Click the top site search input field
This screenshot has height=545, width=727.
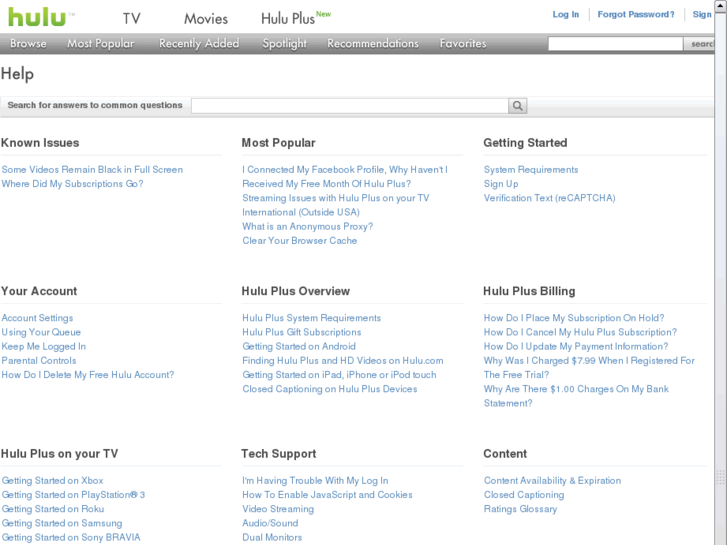615,44
